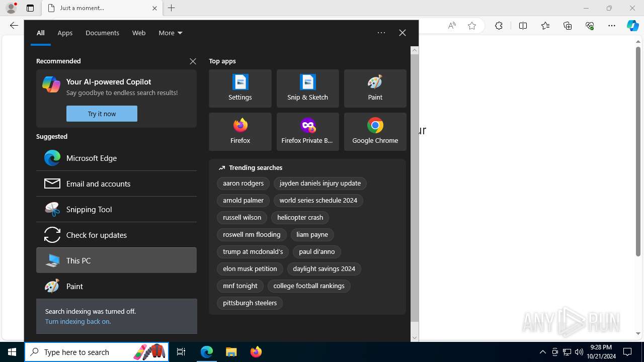This screenshot has height=362, width=644.
Task: Click Edge icon on taskbar
Action: click(x=207, y=352)
